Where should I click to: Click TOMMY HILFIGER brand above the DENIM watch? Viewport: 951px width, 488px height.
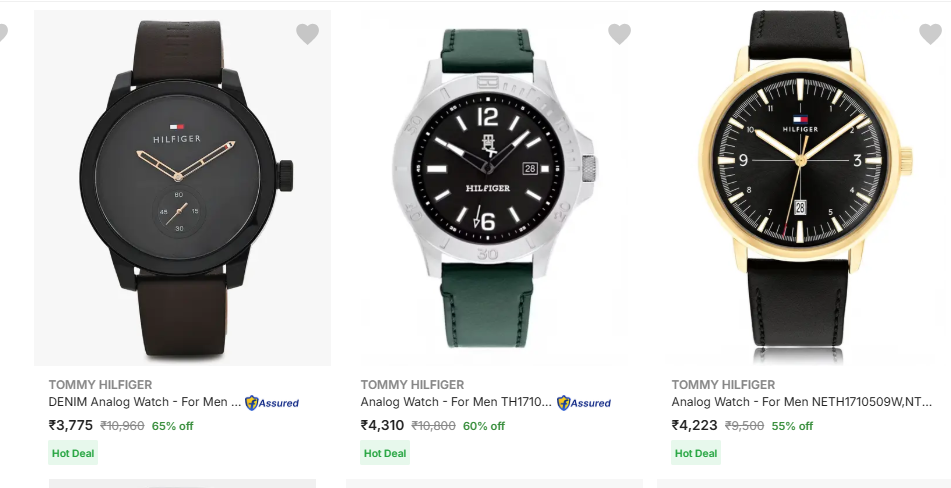point(100,385)
